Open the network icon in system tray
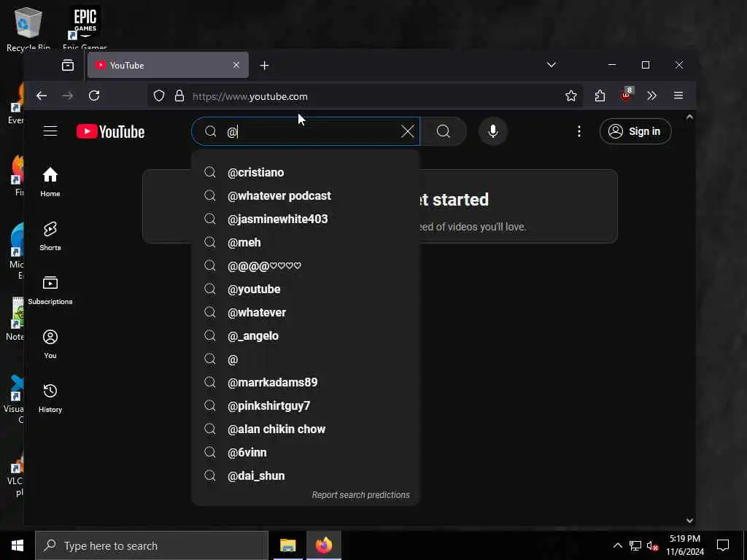 [635, 545]
